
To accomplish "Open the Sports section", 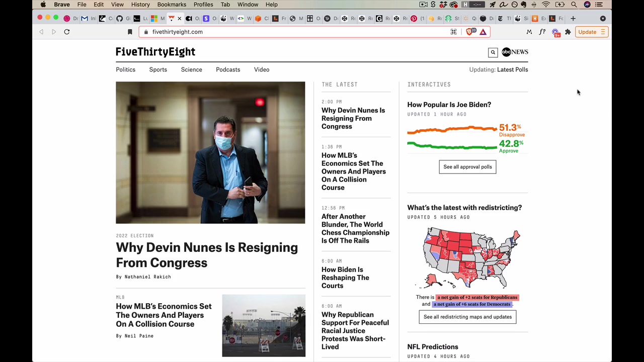I will [158, 69].
